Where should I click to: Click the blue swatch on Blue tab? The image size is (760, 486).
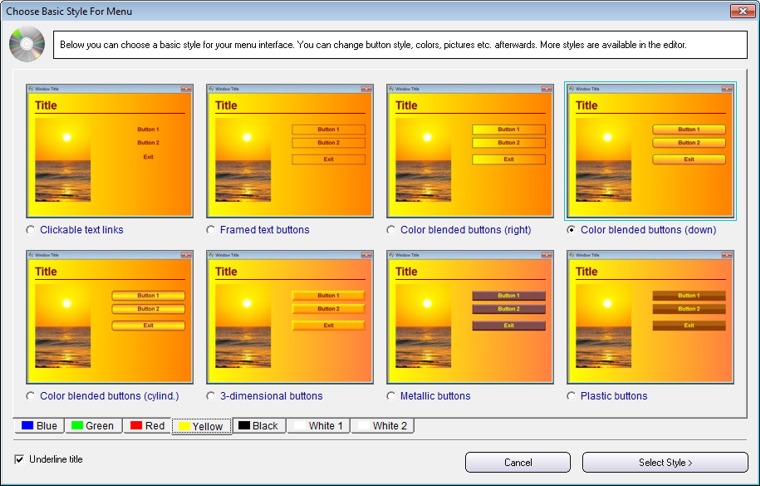27,425
